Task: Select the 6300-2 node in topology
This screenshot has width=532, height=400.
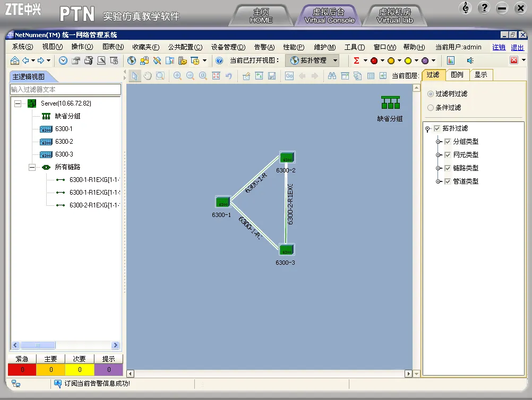Action: tap(287, 158)
